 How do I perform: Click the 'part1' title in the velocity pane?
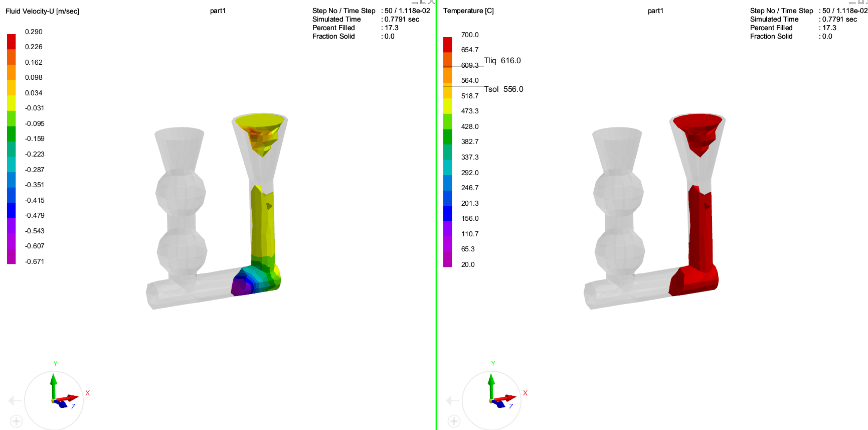(218, 11)
